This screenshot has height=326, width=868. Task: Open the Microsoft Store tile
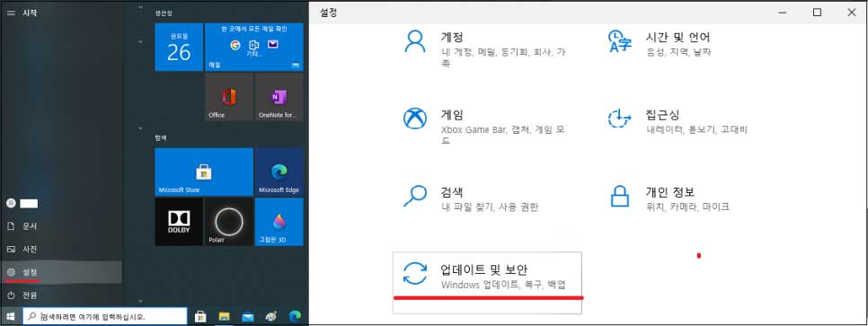coord(204,172)
